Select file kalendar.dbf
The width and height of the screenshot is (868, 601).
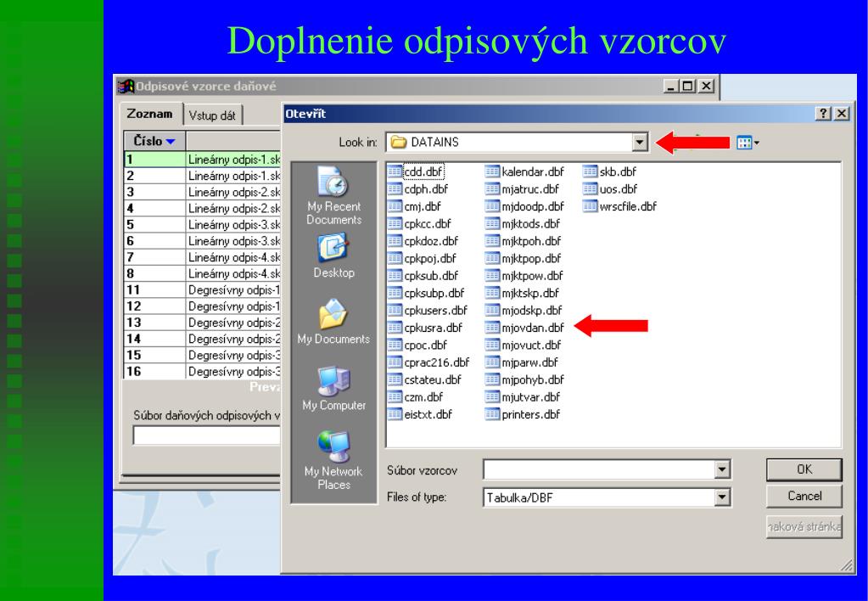[524, 171]
